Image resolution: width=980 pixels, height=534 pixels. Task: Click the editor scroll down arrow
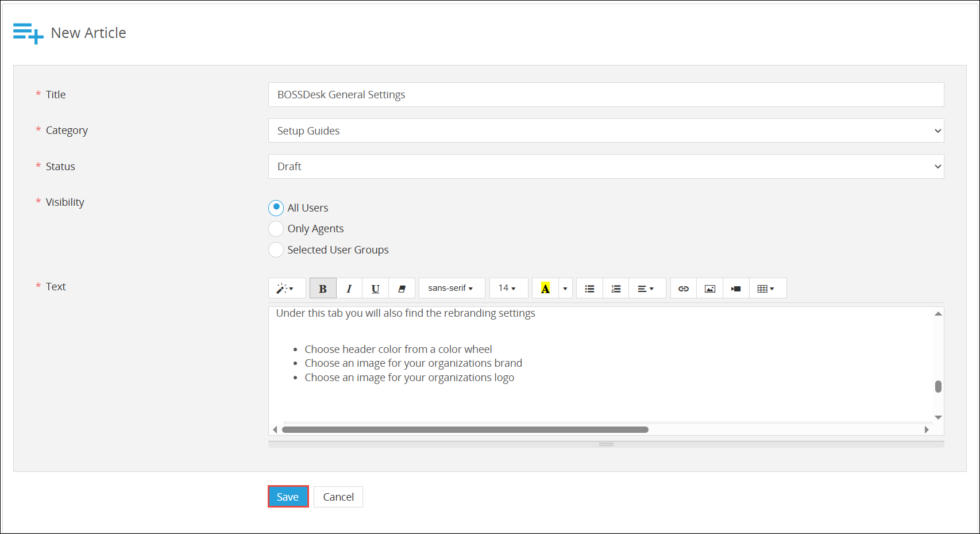tap(938, 417)
